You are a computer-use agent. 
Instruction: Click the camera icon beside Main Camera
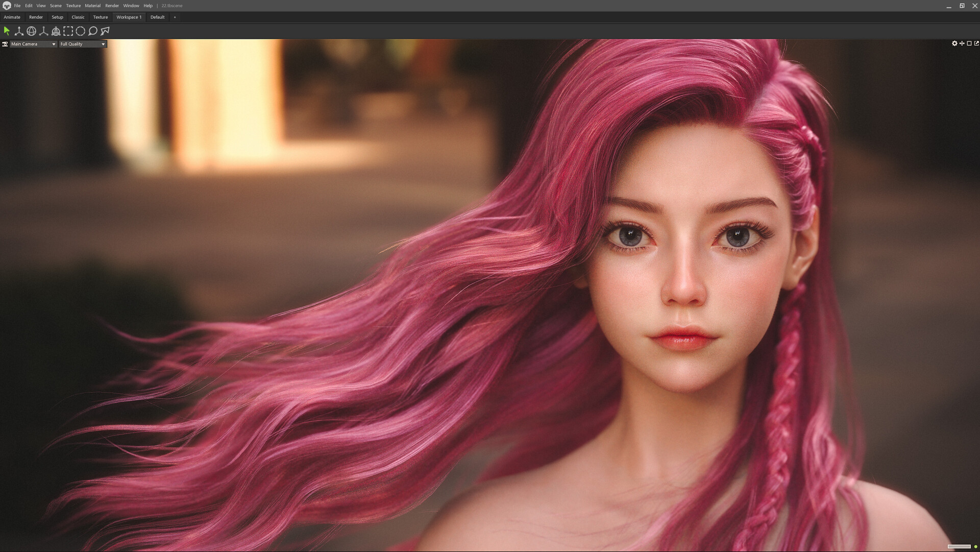pos(5,44)
